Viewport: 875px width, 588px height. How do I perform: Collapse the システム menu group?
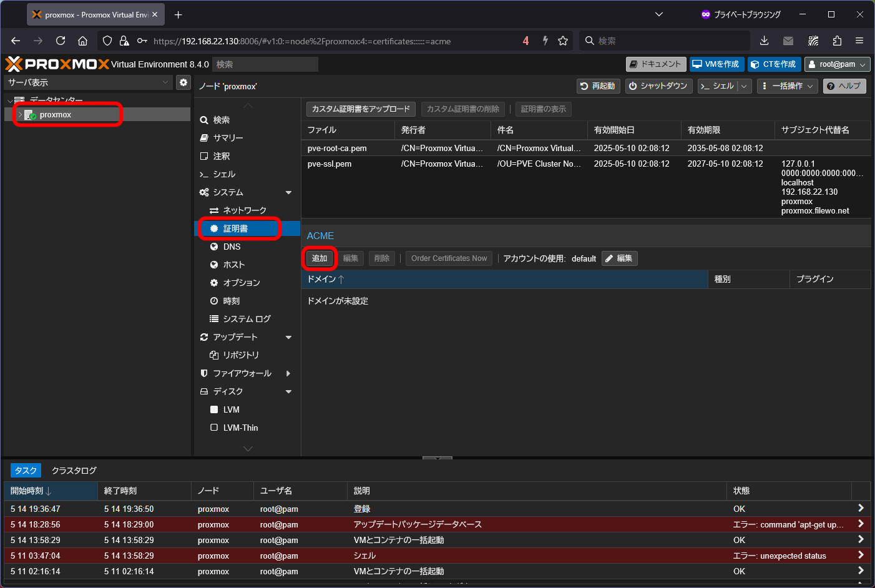click(x=288, y=192)
